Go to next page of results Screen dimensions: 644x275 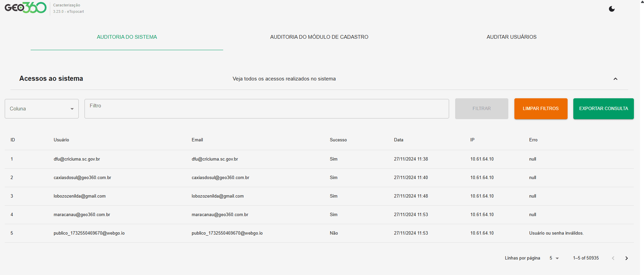tap(626, 258)
